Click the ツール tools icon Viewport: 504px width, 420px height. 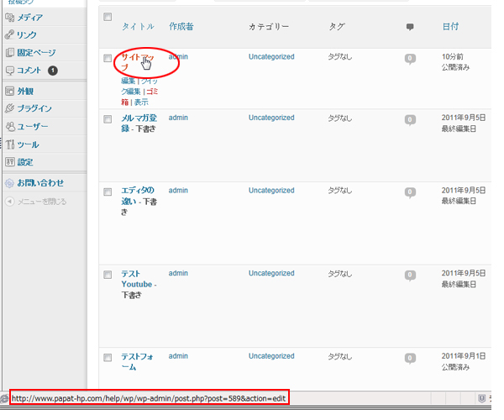tap(9, 144)
